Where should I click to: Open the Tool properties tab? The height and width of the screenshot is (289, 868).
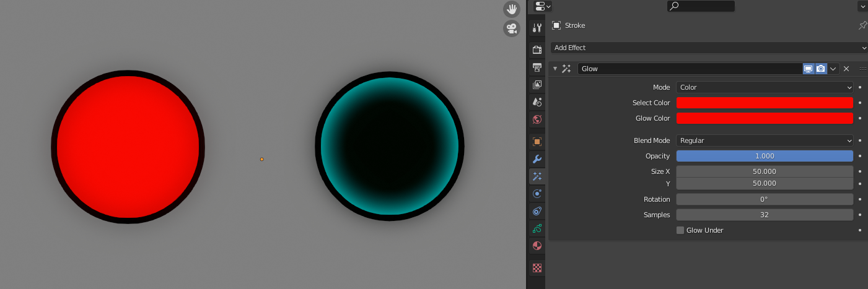(x=537, y=28)
